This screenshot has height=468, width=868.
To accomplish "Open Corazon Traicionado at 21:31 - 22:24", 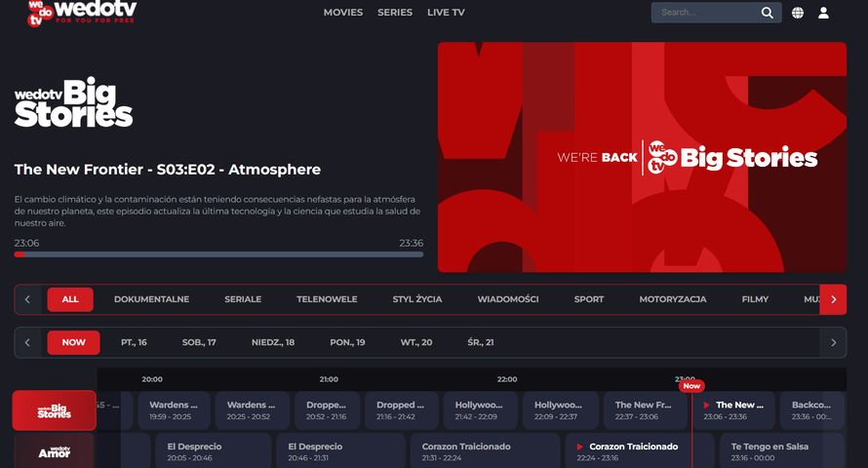I will 485,450.
